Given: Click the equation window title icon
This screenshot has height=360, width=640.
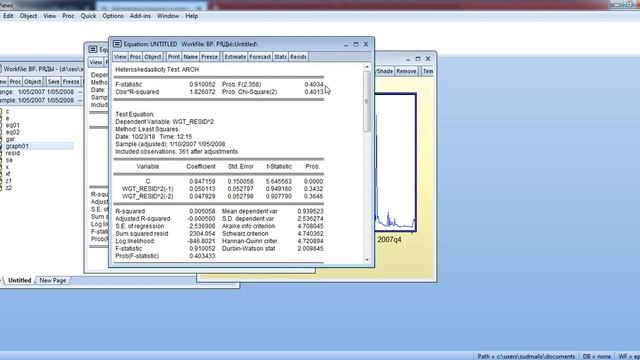Looking at the screenshot, I should tap(117, 44).
